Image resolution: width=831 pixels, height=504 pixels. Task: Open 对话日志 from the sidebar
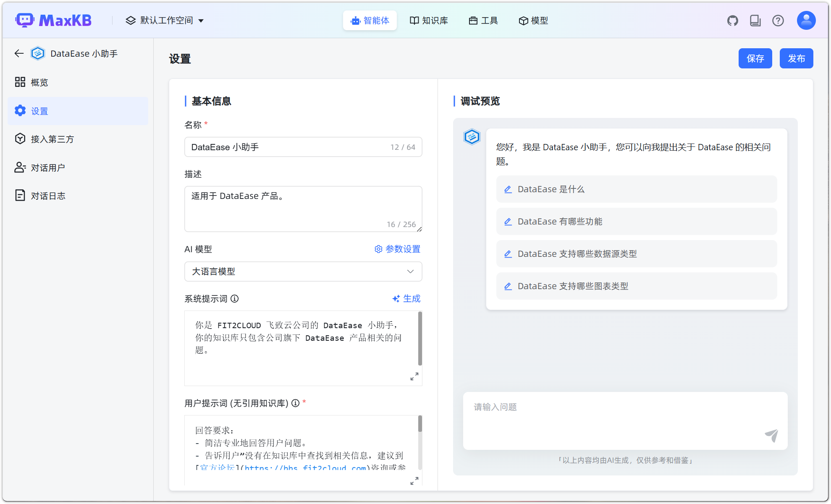click(49, 195)
